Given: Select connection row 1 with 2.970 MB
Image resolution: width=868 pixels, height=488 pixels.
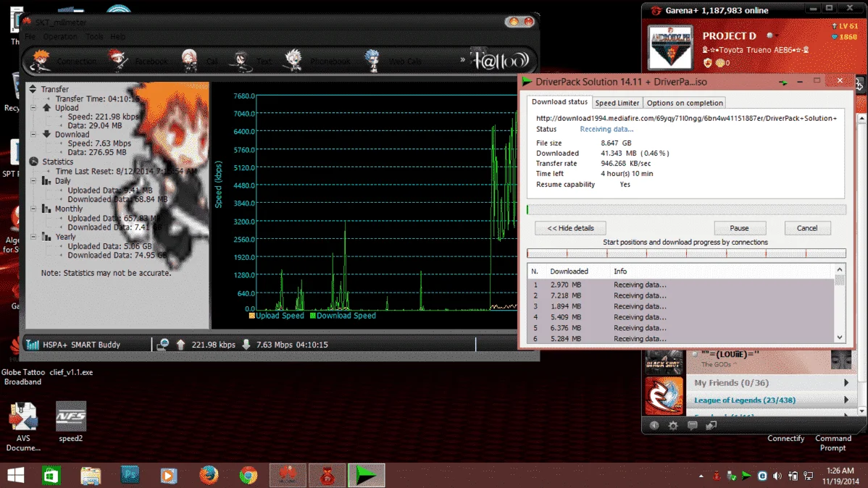Looking at the screenshot, I should pos(680,285).
